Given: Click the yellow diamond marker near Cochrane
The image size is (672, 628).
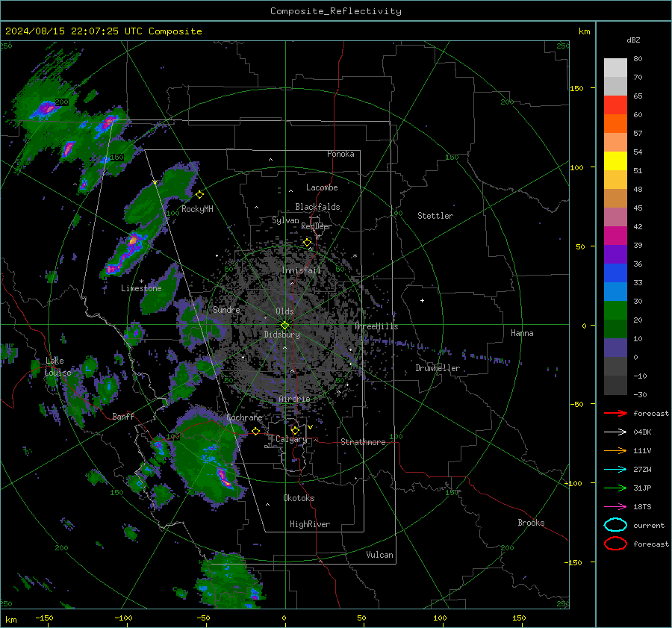Looking at the screenshot, I should coord(255,432).
